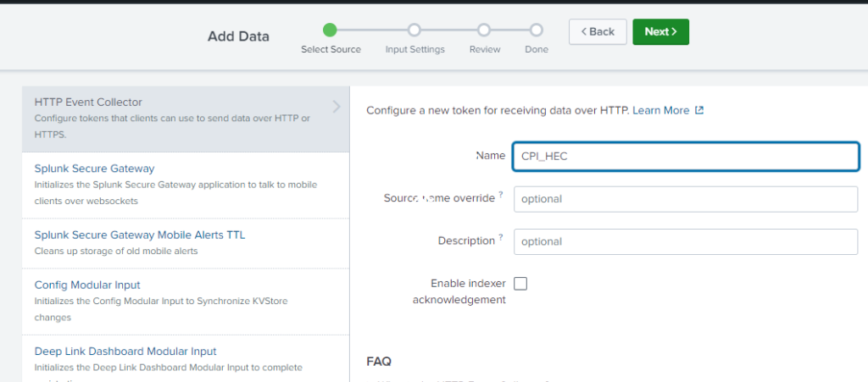Enable indexer acknowledgement checkbox
868x382 pixels.
coord(520,284)
